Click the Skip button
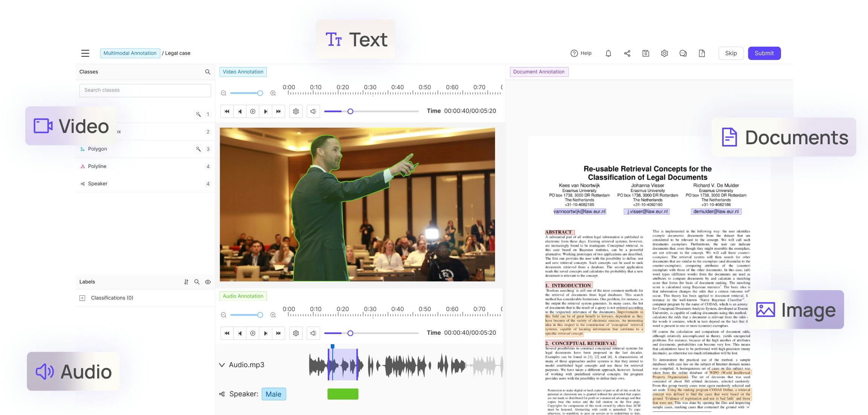Screen dimensions: 868x415 click(x=730, y=53)
